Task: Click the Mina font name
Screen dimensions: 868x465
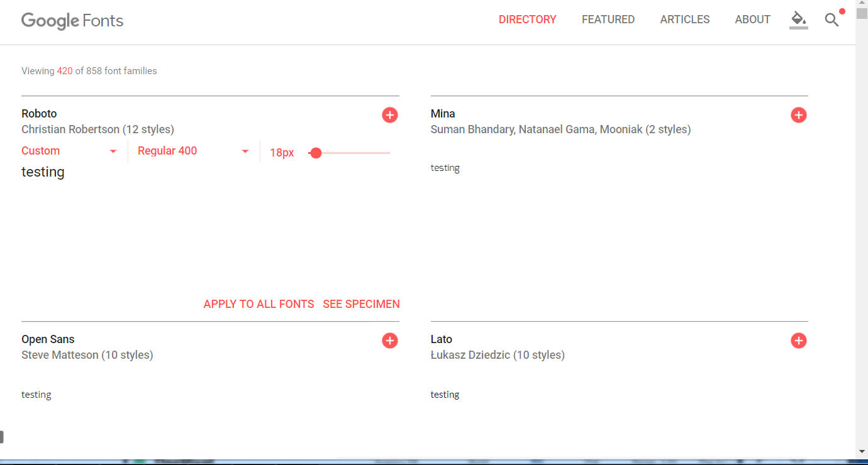Action: tap(443, 114)
